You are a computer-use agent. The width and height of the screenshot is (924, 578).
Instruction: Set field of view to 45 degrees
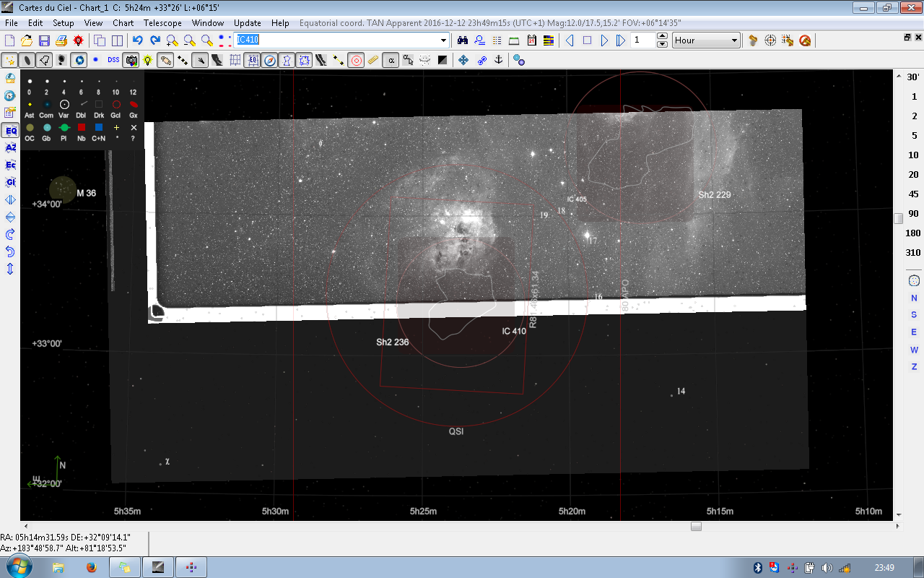[x=914, y=194]
